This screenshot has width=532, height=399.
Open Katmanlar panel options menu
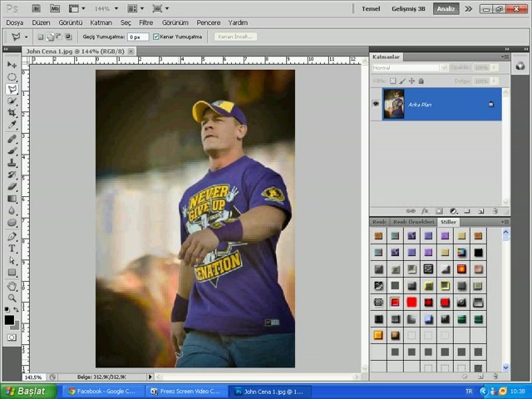[505, 57]
